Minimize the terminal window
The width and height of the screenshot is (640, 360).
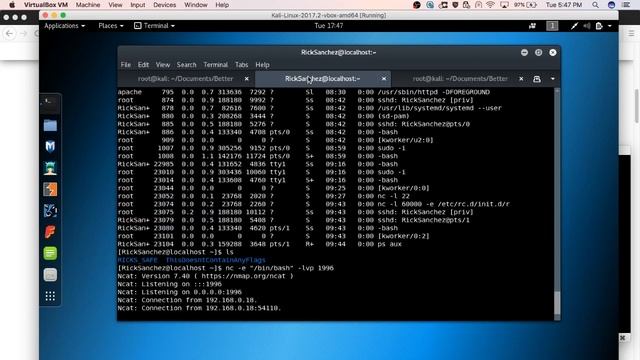coord(524,52)
